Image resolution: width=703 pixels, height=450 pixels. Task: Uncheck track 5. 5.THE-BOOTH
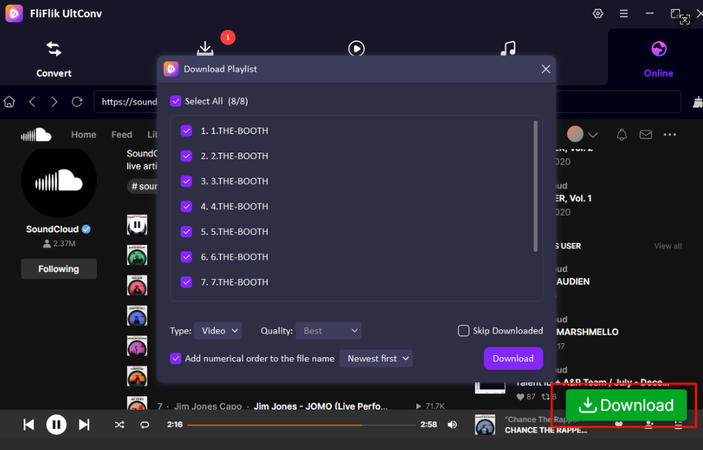point(187,232)
